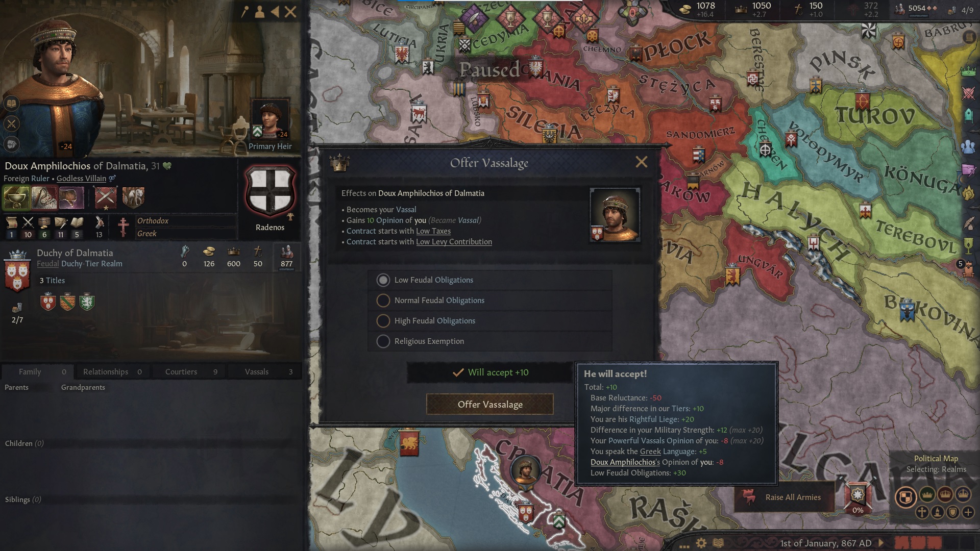Expand the 3 Titles list

point(52,281)
